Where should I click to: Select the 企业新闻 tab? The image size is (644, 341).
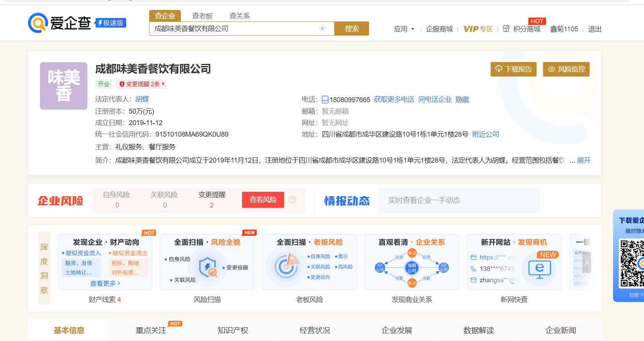click(561, 330)
